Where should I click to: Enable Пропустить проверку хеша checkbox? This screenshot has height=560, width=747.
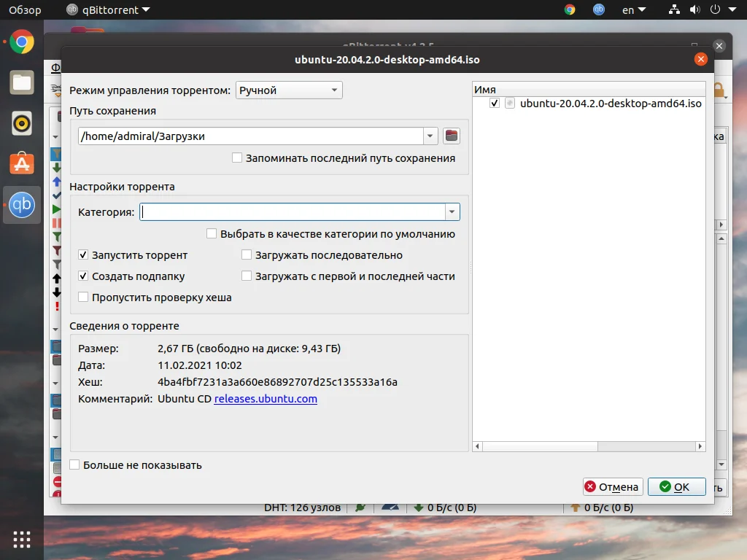pyautogui.click(x=83, y=297)
